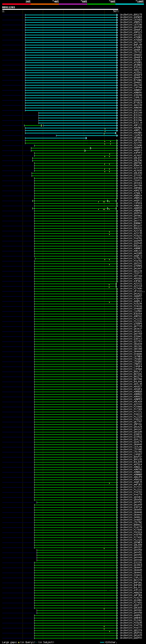Viewport: 146px width, 644px height.
Task: Click the red 20% identity color band
Action: click(x=16, y=4)
